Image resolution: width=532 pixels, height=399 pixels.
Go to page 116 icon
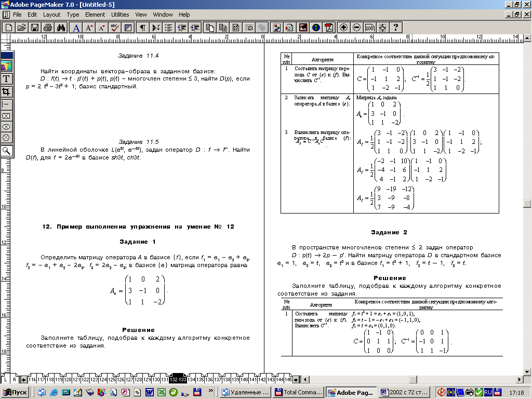[32, 379]
